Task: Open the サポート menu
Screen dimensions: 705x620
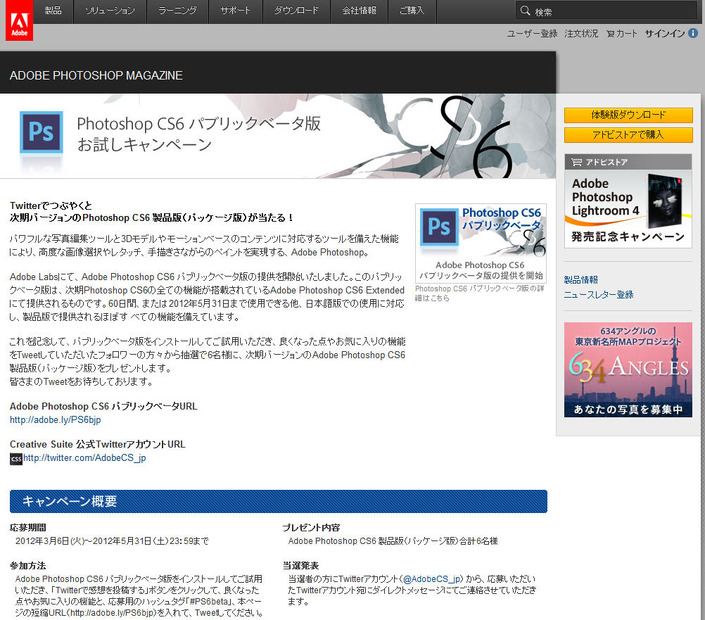Action: tap(236, 11)
